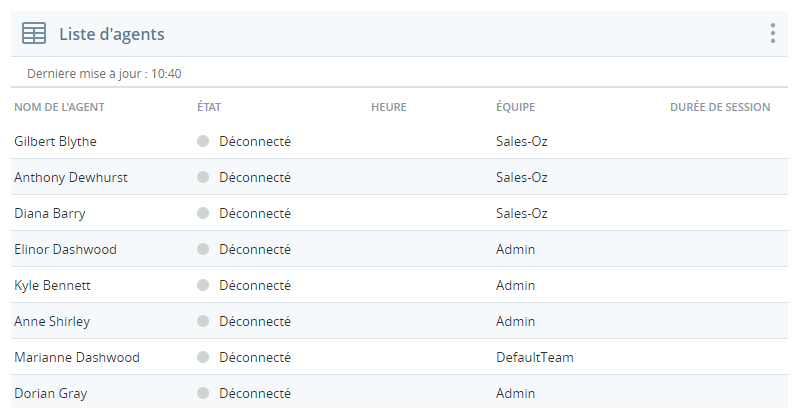The height and width of the screenshot is (420, 800).
Task: Click the DefaultTeam team cell
Action: click(x=535, y=357)
